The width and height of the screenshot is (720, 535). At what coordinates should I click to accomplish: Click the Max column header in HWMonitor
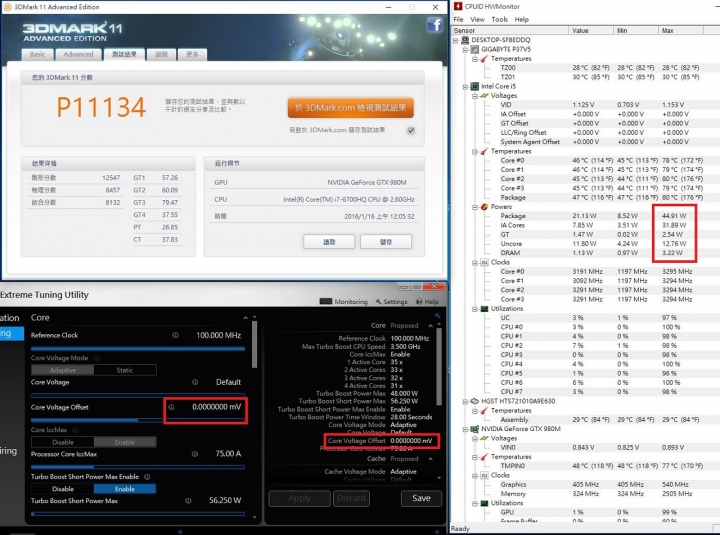[681, 30]
